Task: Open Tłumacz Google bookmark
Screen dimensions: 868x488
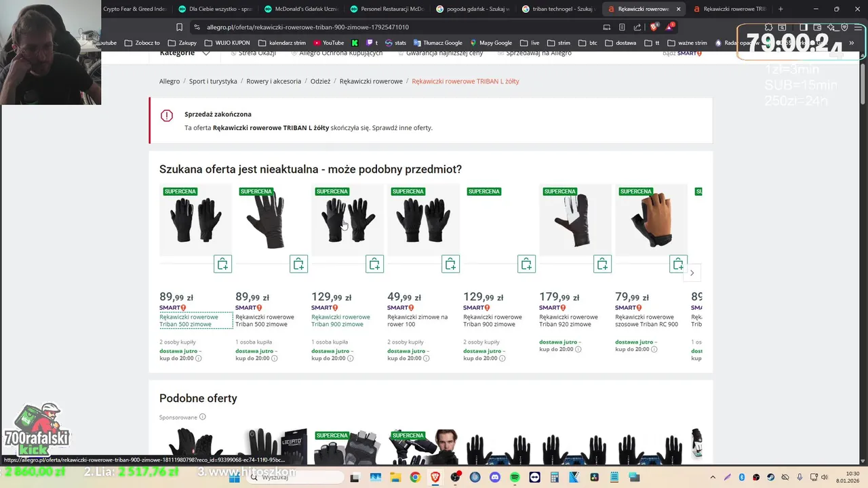Action: click(437, 43)
